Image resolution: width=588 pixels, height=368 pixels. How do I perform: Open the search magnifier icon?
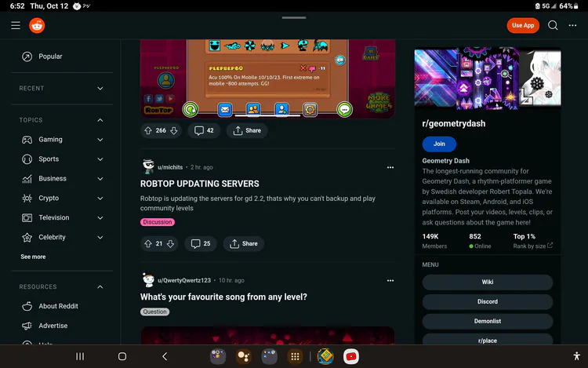pos(553,26)
